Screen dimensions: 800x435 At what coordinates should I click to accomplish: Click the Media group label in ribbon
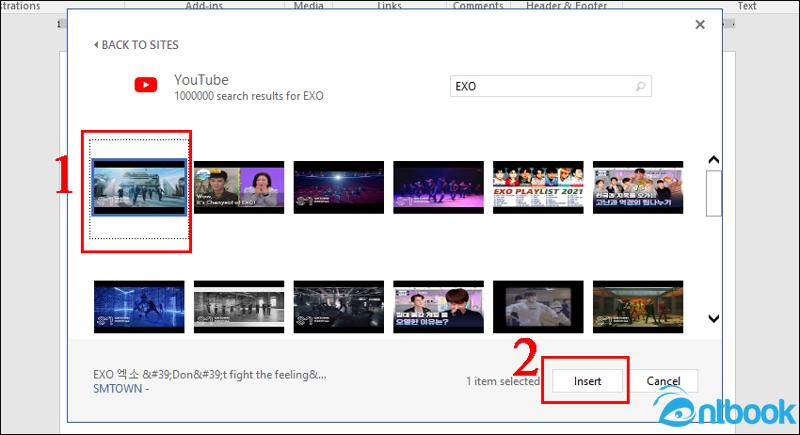coord(309,6)
